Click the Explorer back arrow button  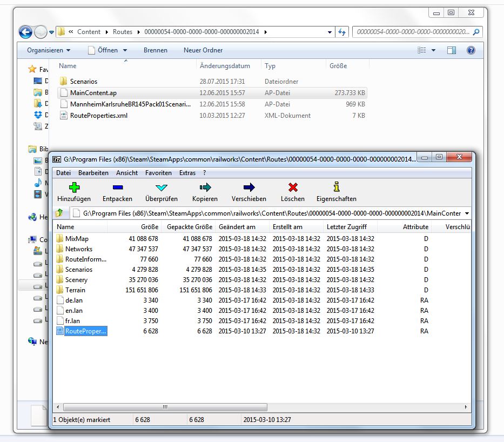pos(25,32)
